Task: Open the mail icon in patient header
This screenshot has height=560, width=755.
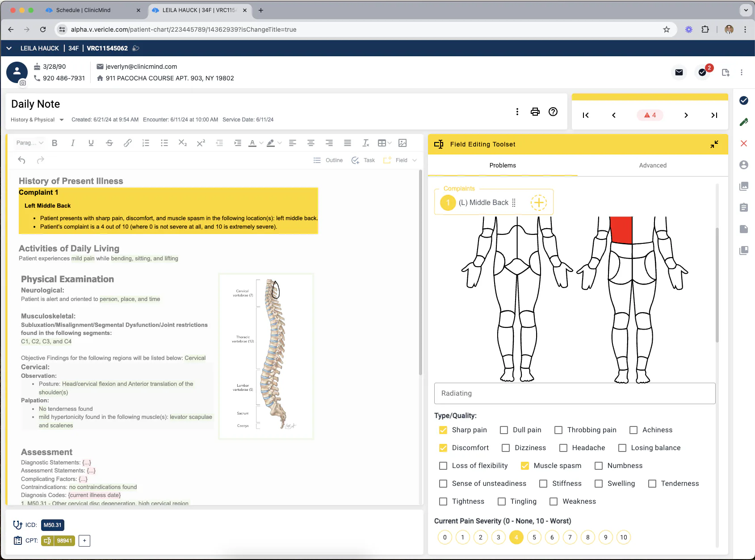Action: pyautogui.click(x=679, y=72)
